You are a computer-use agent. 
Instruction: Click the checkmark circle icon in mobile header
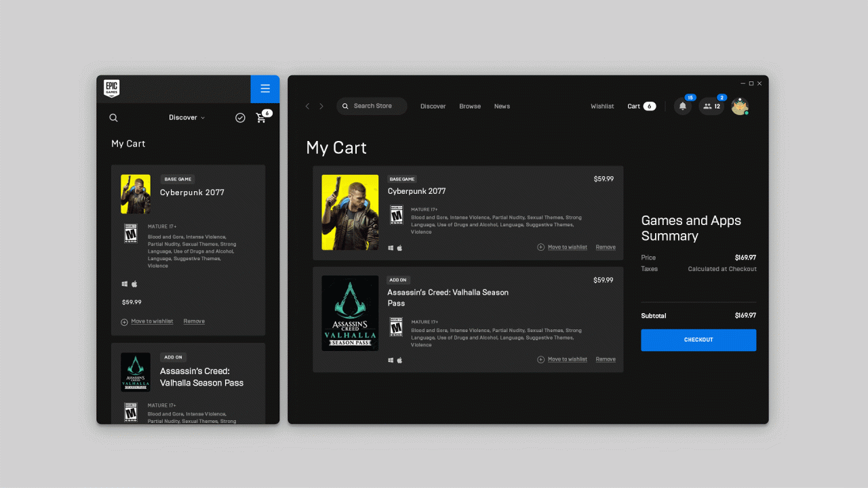240,118
